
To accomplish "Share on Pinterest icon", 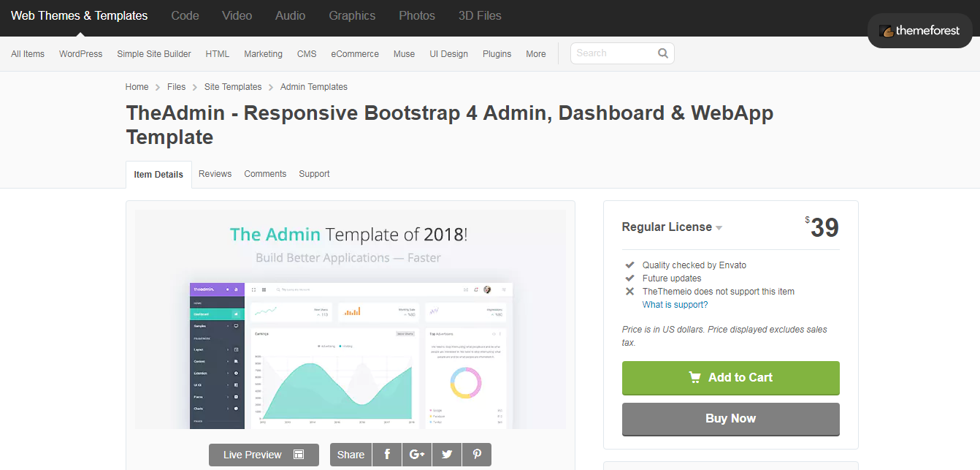I will click(x=477, y=455).
